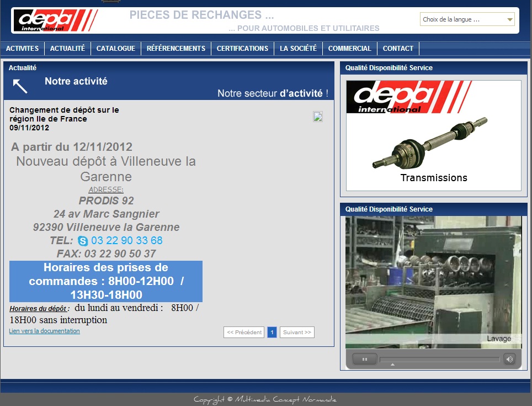Open the language selection dropdown
The height and width of the screenshot is (406, 532).
(x=467, y=19)
